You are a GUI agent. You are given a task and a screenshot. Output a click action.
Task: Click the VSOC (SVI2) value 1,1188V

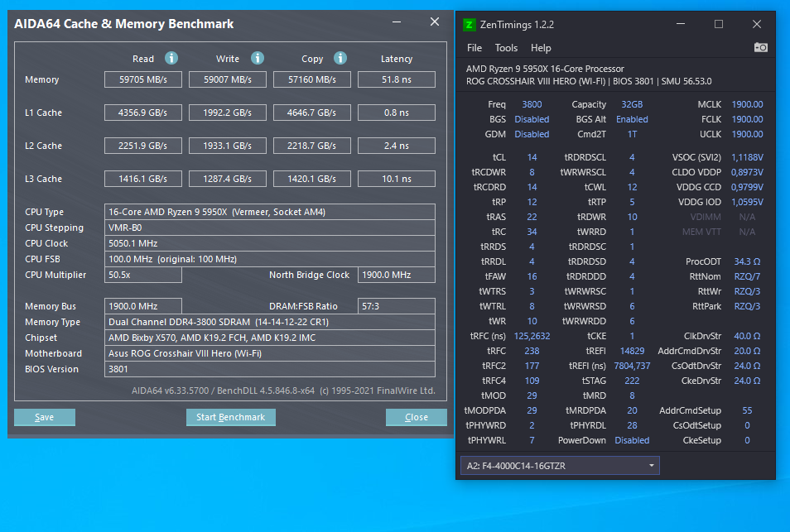pyautogui.click(x=747, y=157)
